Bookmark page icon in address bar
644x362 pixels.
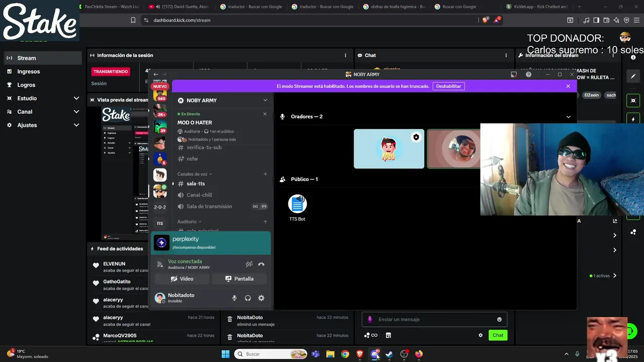tap(133, 20)
